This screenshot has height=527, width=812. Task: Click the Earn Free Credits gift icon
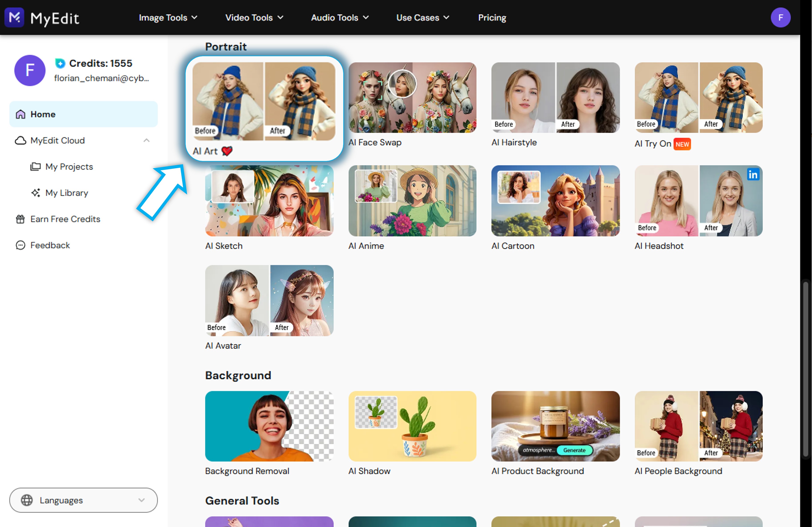coord(20,219)
